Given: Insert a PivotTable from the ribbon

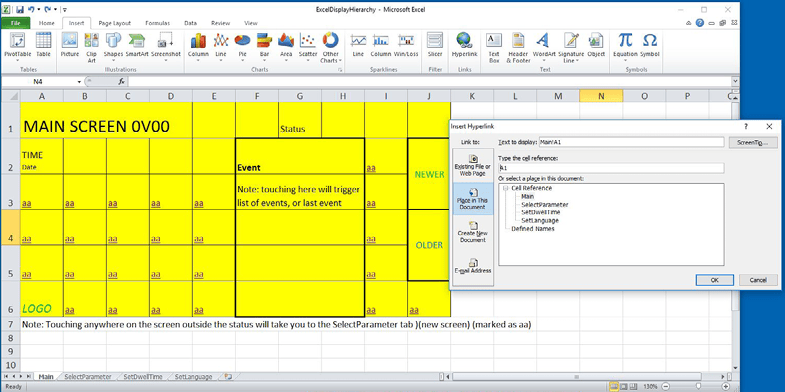Looking at the screenshot, I should (x=18, y=48).
